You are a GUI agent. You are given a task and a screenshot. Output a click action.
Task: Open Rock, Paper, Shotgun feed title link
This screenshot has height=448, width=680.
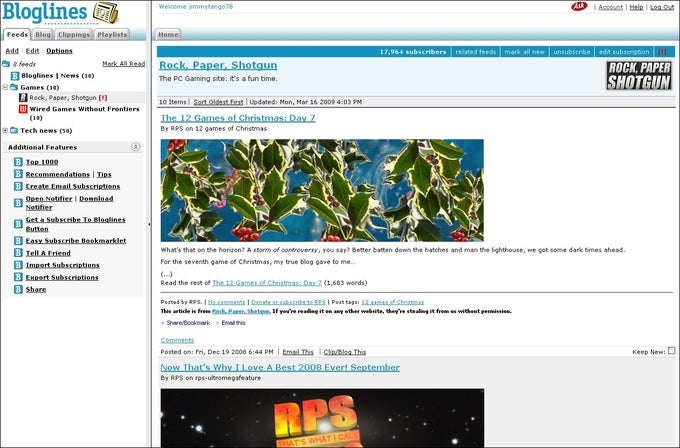pos(218,65)
